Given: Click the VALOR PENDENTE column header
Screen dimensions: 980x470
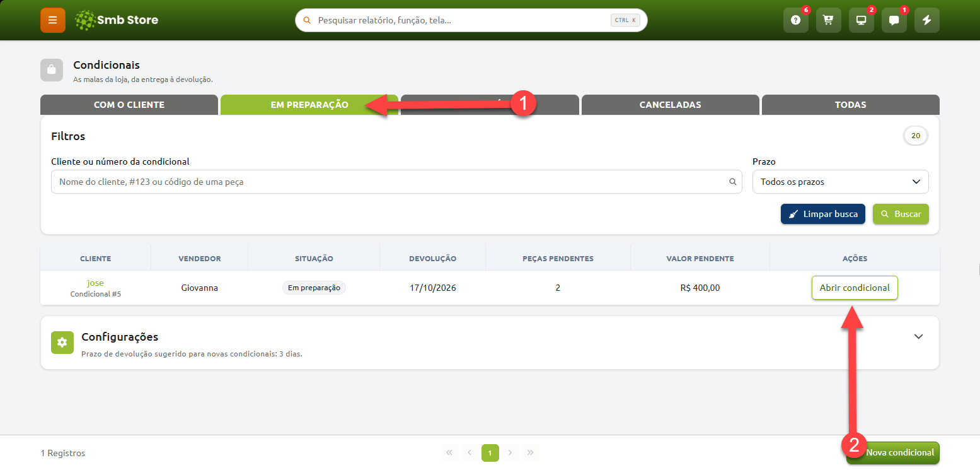Looking at the screenshot, I should click(x=700, y=259).
